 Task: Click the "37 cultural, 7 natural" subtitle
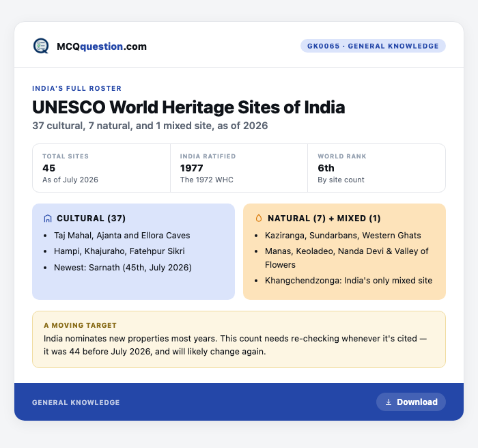tap(150, 126)
